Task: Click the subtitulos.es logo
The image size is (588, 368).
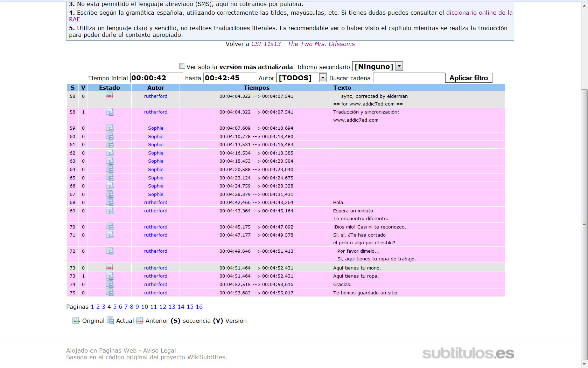Action: [468, 353]
